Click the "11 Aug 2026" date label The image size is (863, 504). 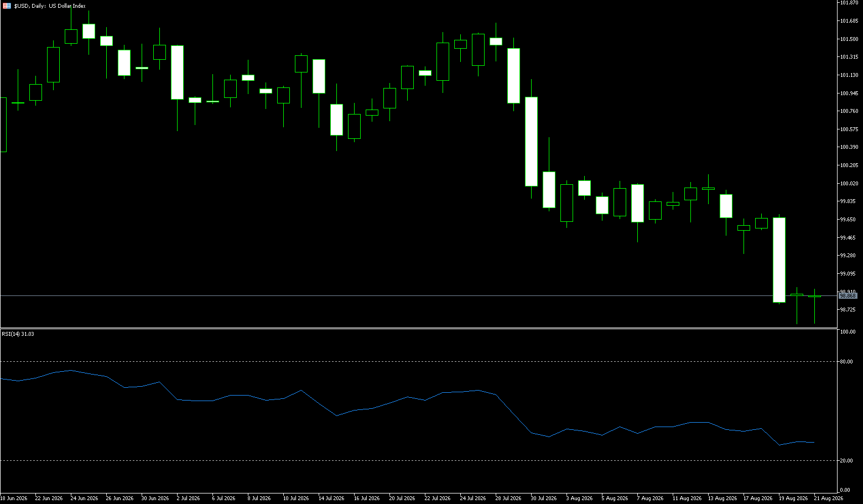pos(687,498)
